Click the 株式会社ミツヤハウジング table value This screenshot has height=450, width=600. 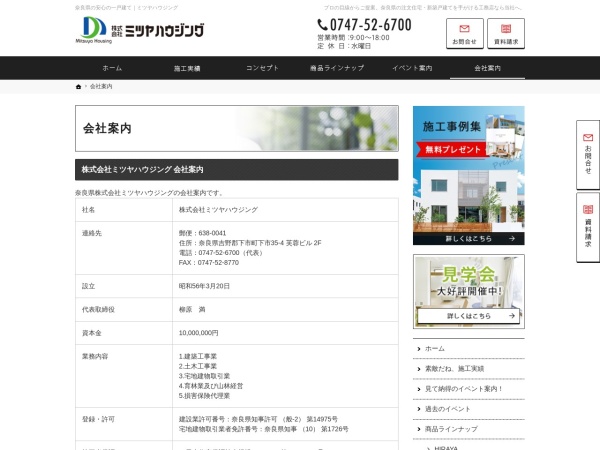(x=218, y=210)
